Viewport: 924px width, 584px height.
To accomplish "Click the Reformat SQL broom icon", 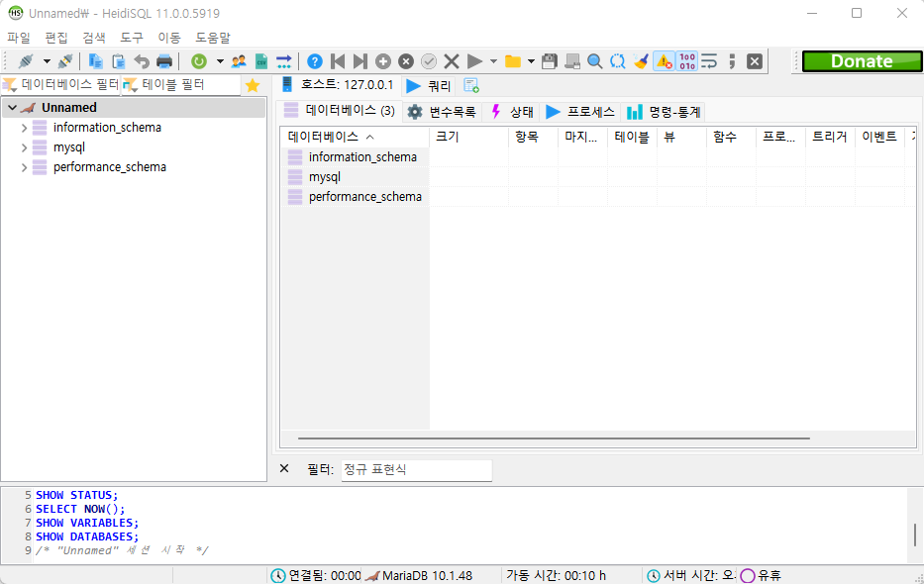I will point(641,61).
